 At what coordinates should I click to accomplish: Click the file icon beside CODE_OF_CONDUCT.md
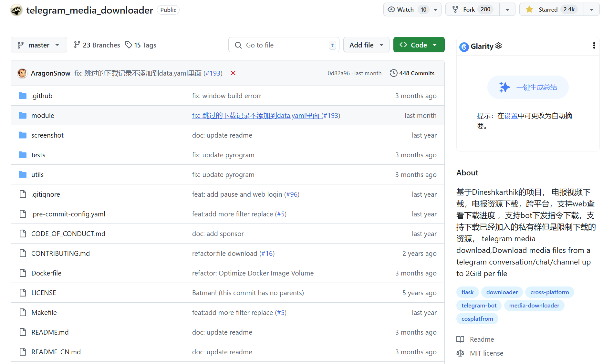point(23,234)
